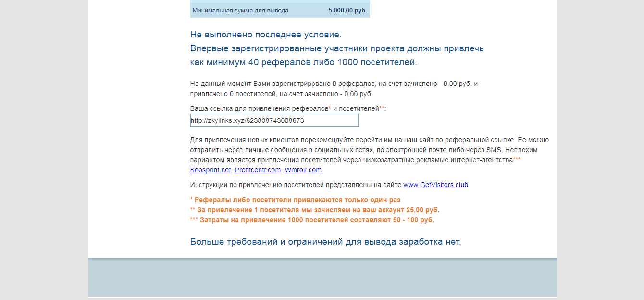Open the Wmrok.com link
The width and height of the screenshot is (644, 300).
pos(303,170)
